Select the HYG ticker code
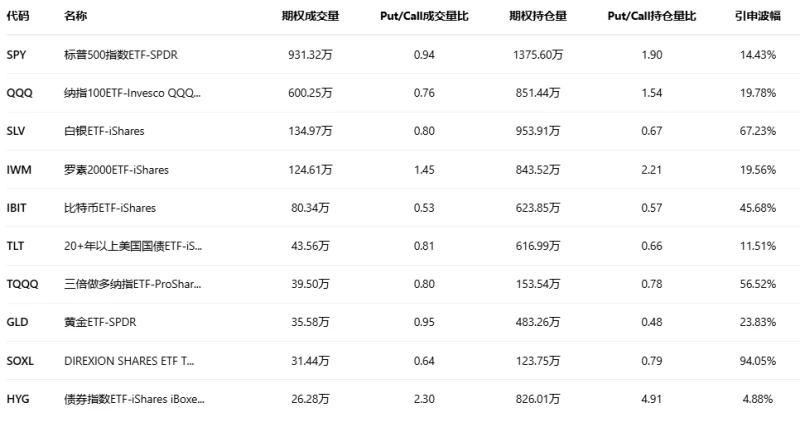 point(17,398)
